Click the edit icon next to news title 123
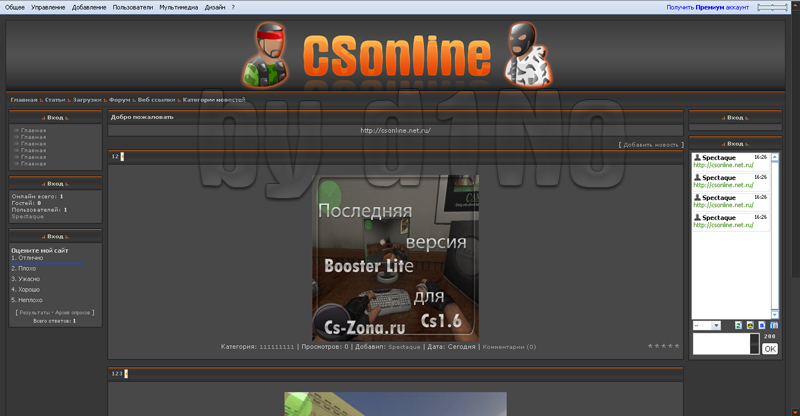The width and height of the screenshot is (800, 416). 126,374
